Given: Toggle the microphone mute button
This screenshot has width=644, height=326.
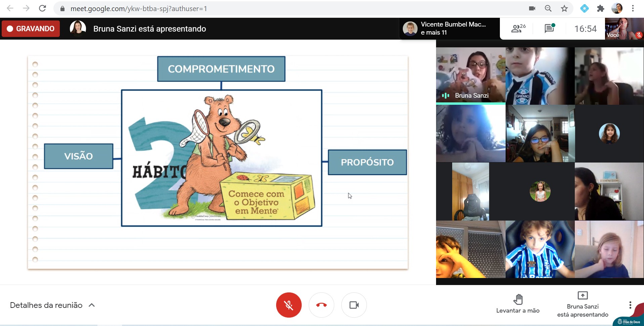Looking at the screenshot, I should 289,305.
